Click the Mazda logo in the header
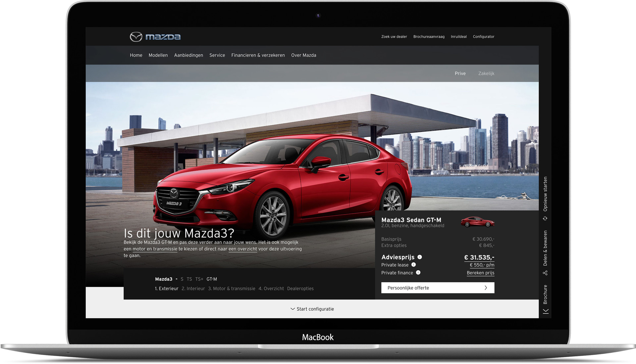 tap(155, 37)
